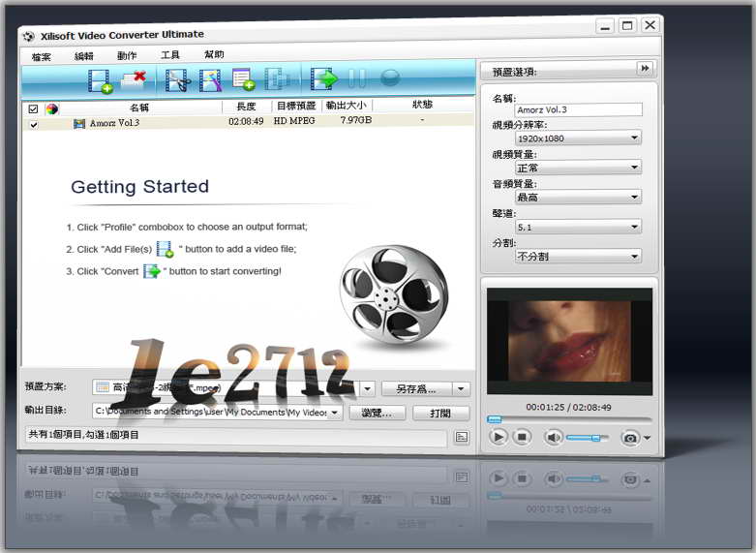Image resolution: width=756 pixels, height=553 pixels.
Task: Stop the preview playback
Action: (x=521, y=437)
